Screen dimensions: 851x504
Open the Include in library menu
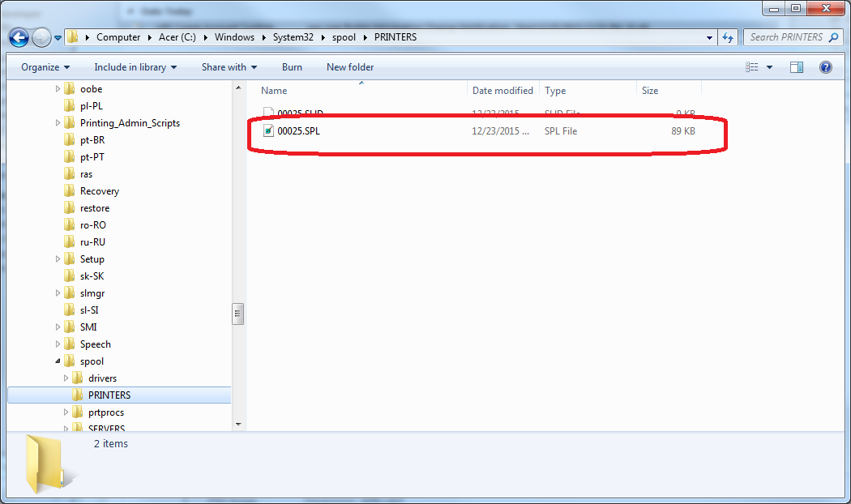point(135,67)
